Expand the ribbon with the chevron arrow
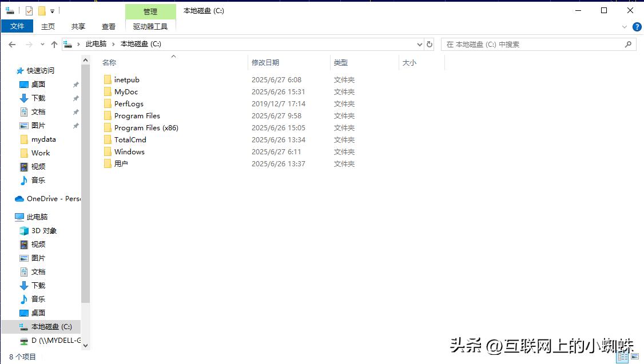This screenshot has height=364, width=644. click(625, 26)
